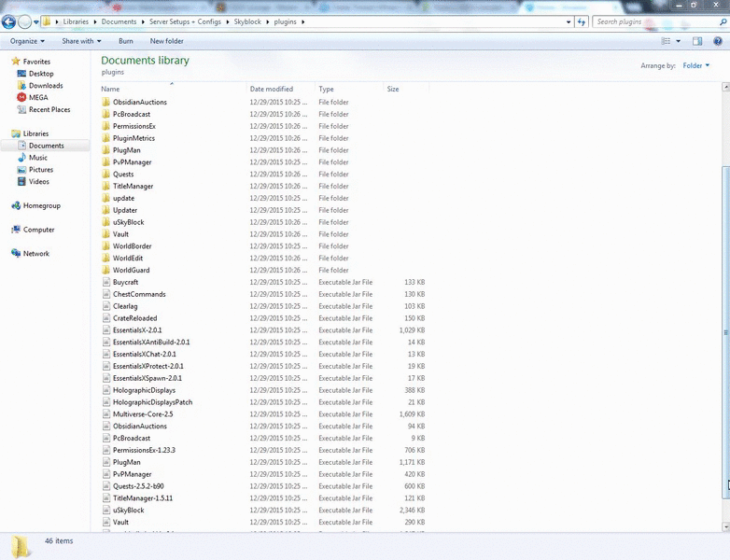Select the Quests folder
Image resolution: width=730 pixels, height=560 pixels.
pyautogui.click(x=123, y=175)
